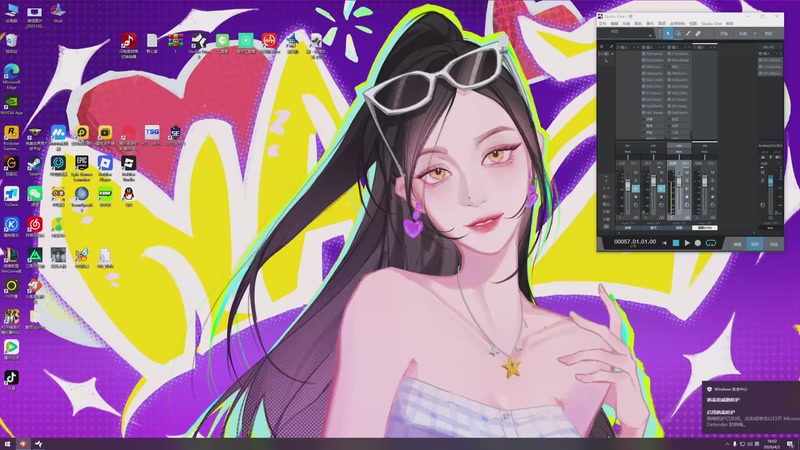The image size is (800, 450).
Task: Select the Paint pencil tool in Studio One
Action: coord(688,34)
